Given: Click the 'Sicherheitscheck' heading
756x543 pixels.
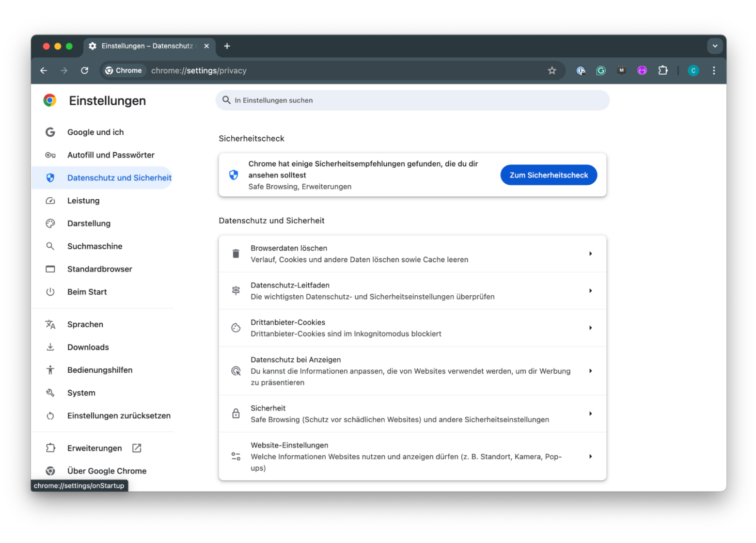Looking at the screenshot, I should tap(252, 139).
